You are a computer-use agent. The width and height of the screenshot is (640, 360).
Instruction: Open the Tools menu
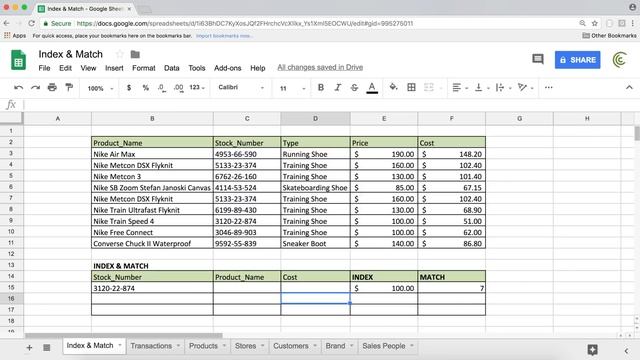tap(197, 68)
